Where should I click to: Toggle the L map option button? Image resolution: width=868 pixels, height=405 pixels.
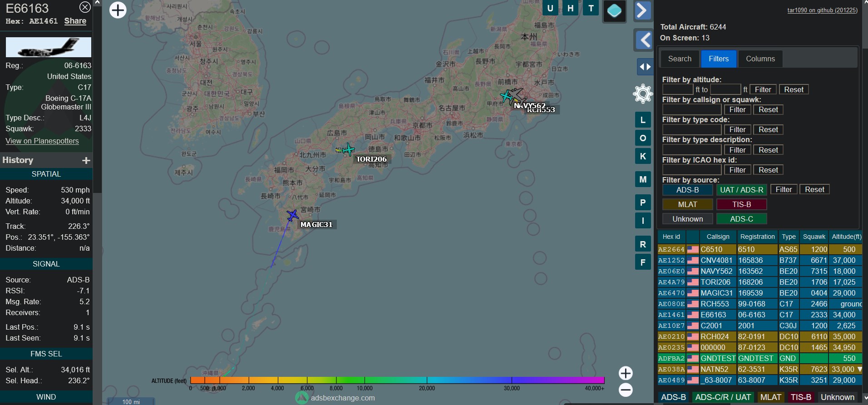click(x=643, y=120)
